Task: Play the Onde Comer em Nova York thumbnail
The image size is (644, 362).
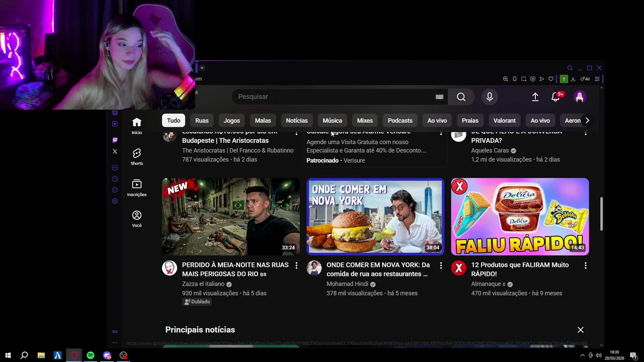Action: tap(375, 217)
